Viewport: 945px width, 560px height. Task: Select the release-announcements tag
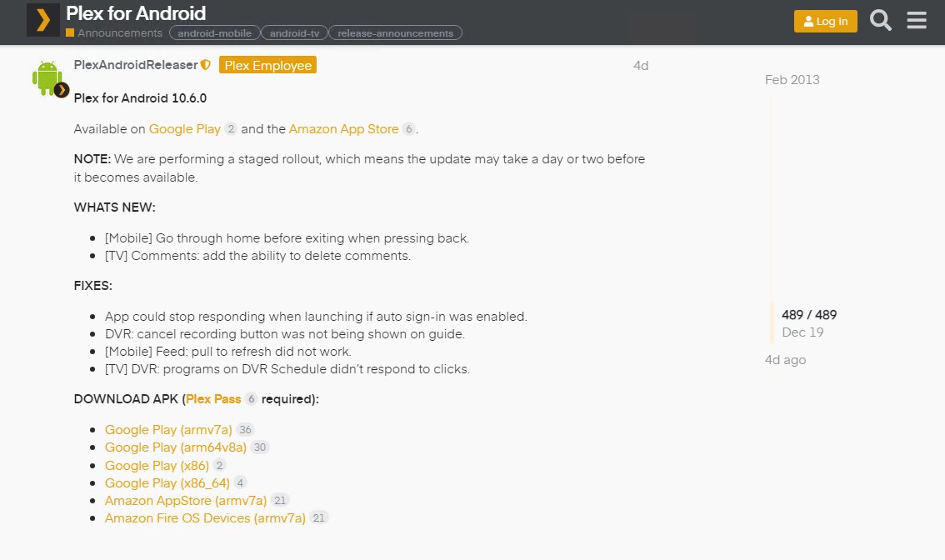click(395, 33)
